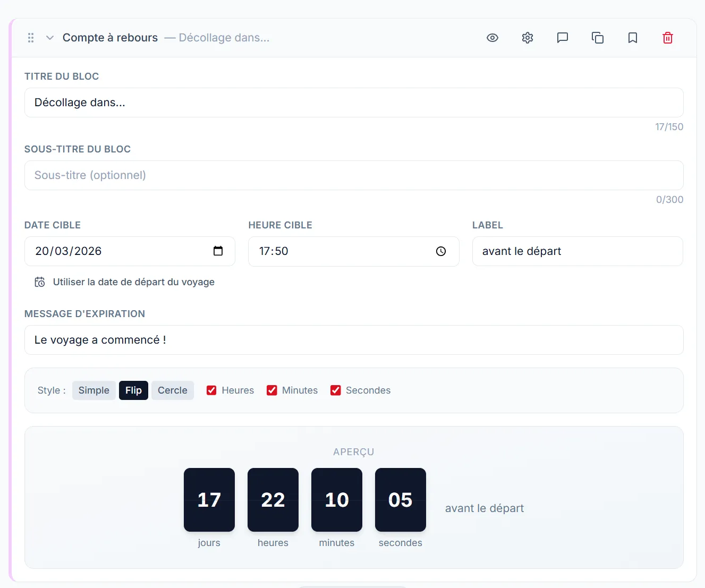Click the Message d'expiration text field
Image resolution: width=705 pixels, height=588 pixels.
click(353, 340)
